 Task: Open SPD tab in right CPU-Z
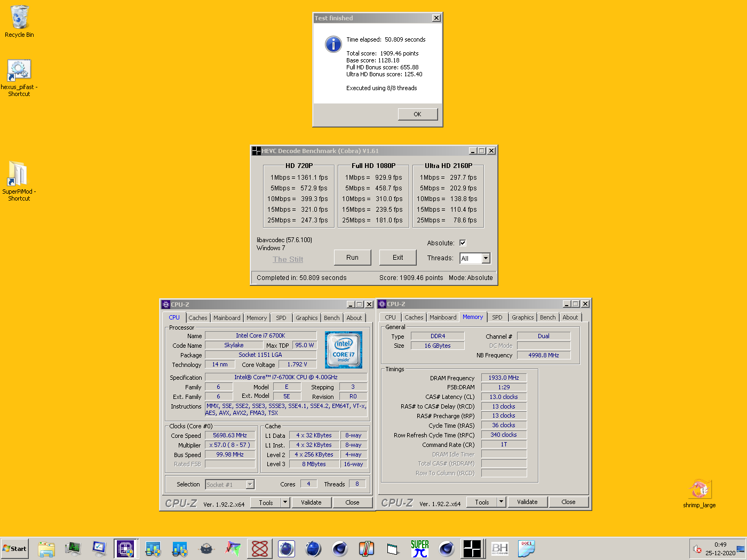pos(497,317)
